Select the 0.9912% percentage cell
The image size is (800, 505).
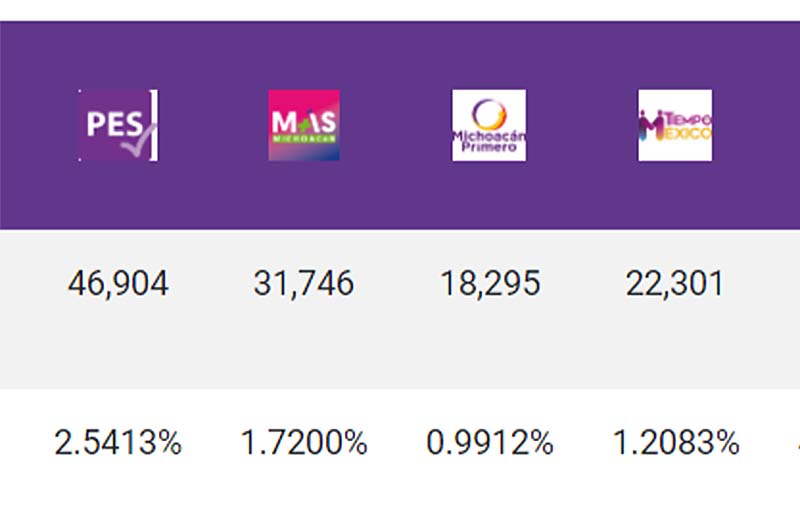click(490, 443)
